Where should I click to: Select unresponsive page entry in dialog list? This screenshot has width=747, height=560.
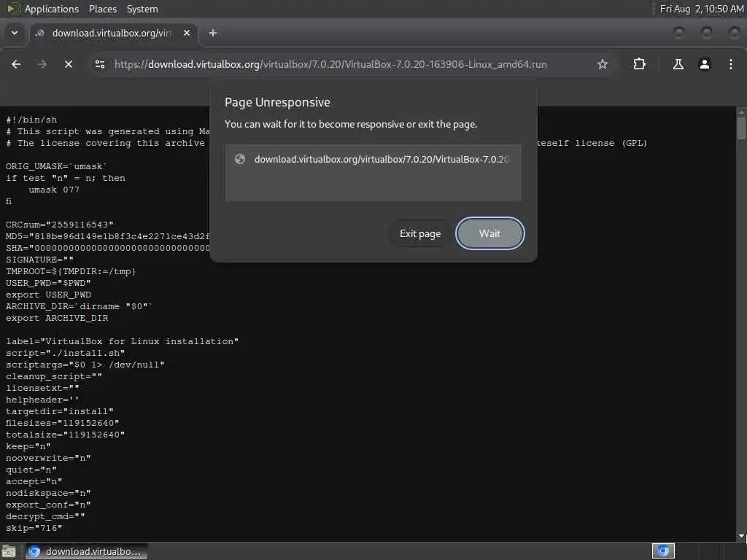[373, 159]
